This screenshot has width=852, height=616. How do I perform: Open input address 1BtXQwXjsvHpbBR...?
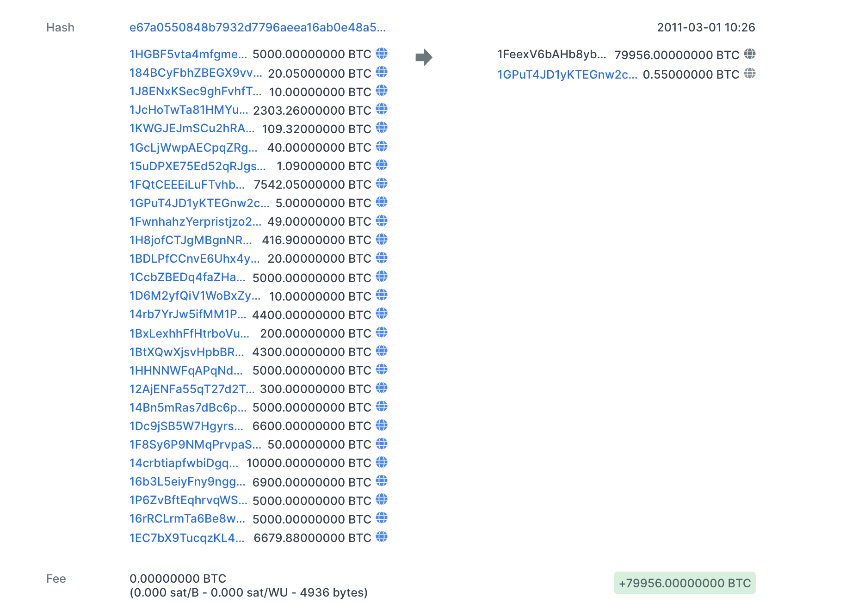coord(187,352)
